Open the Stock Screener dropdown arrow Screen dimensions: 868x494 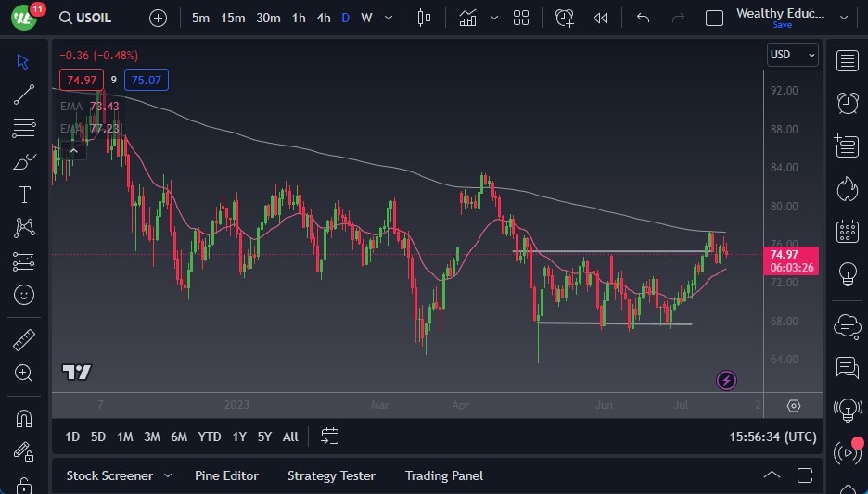pyautogui.click(x=168, y=475)
